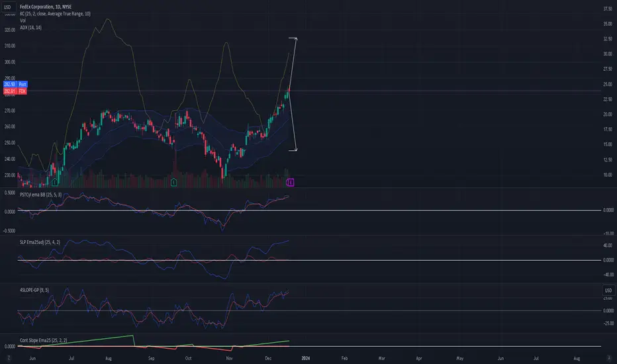
Task: Click the 250.00 price axis value
Action: pos(9,142)
